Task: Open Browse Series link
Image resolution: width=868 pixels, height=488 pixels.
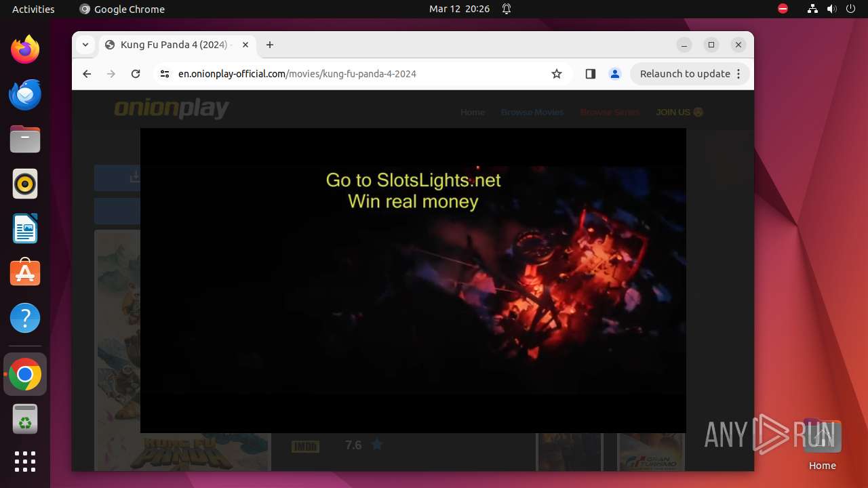Action: pyautogui.click(x=610, y=112)
